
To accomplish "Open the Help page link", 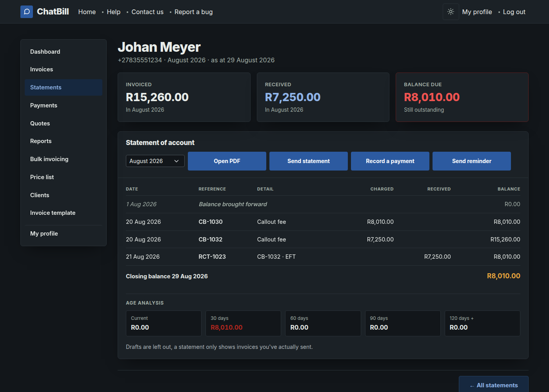I will 114,12.
